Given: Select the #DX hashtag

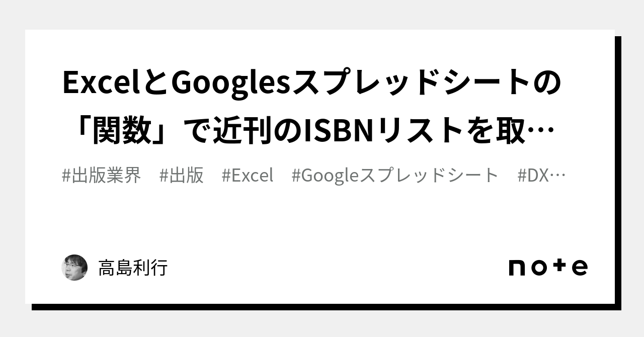Looking at the screenshot, I should [x=533, y=176].
